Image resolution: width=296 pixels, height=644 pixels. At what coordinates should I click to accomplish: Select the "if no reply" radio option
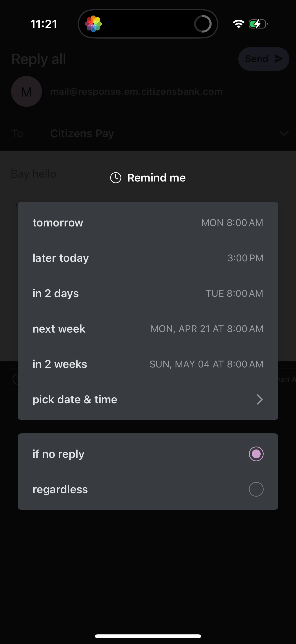point(256,454)
